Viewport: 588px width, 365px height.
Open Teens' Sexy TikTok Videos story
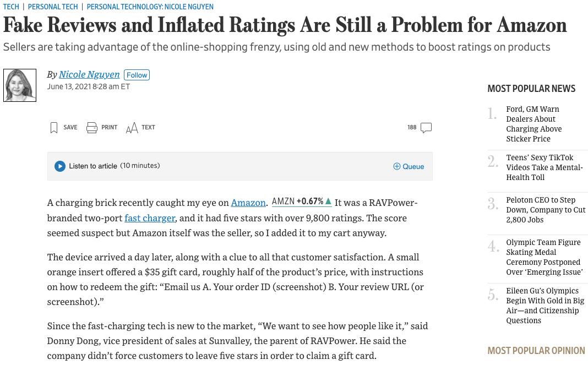pyautogui.click(x=544, y=167)
